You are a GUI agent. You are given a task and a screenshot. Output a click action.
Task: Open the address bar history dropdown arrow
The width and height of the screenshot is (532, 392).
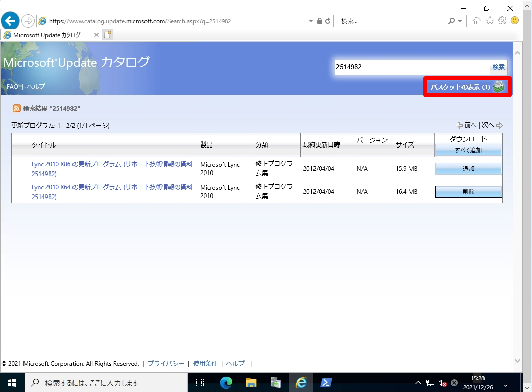pyautogui.click(x=311, y=21)
